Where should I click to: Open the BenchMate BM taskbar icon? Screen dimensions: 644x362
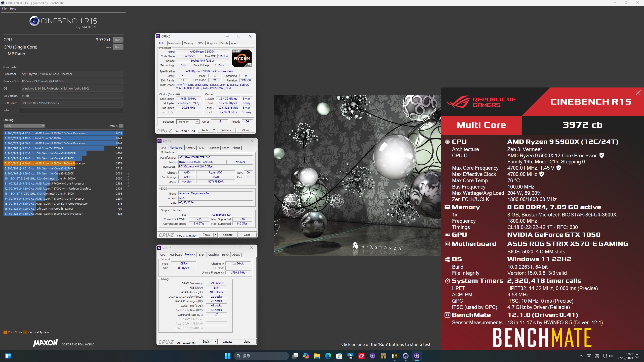(394, 356)
